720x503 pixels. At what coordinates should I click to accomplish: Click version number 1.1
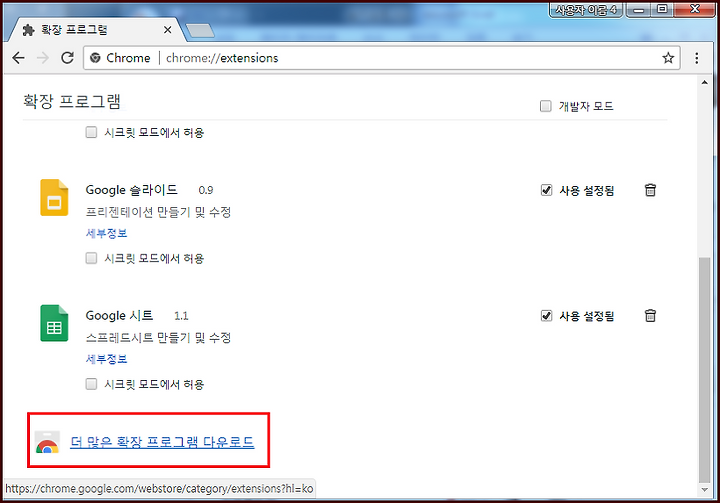[181, 316]
